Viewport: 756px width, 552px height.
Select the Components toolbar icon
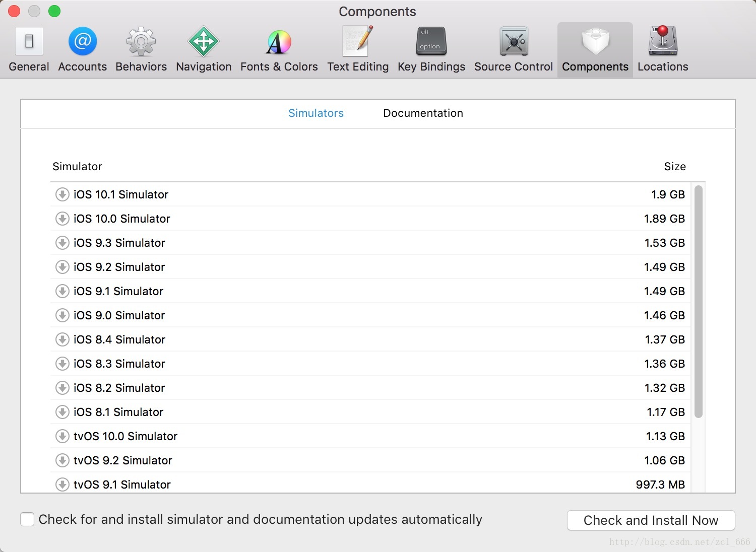tap(595, 49)
